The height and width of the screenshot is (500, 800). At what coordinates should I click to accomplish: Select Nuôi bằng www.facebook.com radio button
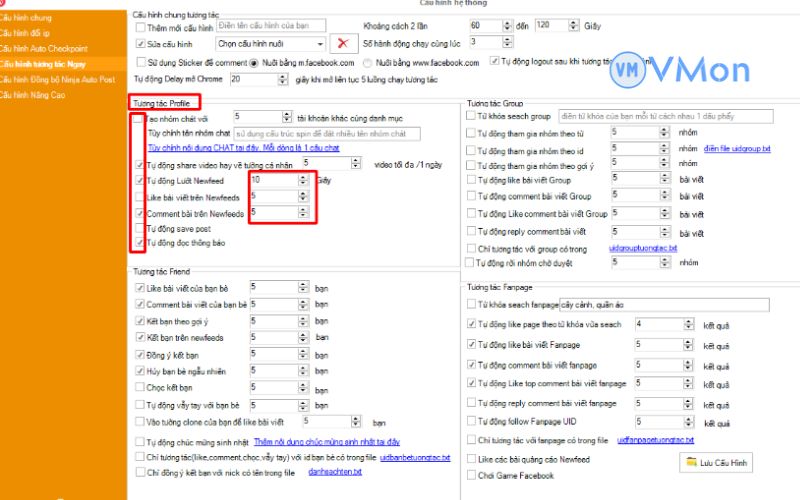[x=369, y=62]
